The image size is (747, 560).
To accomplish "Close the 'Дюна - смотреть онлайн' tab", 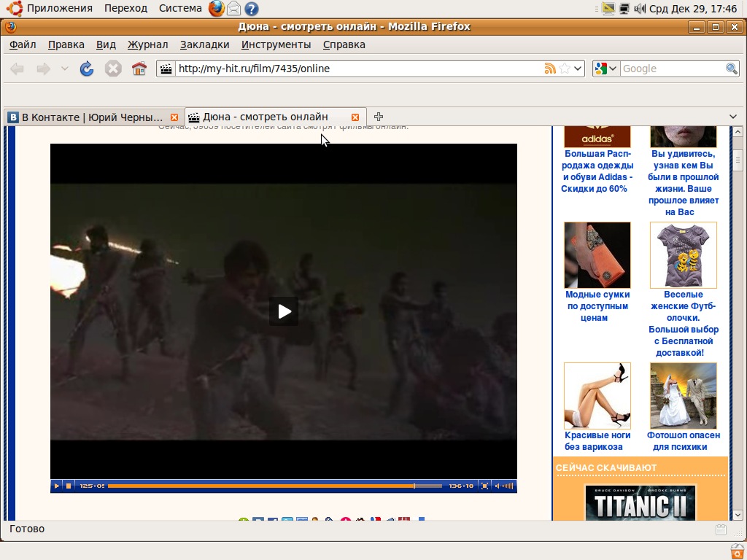I will point(355,117).
